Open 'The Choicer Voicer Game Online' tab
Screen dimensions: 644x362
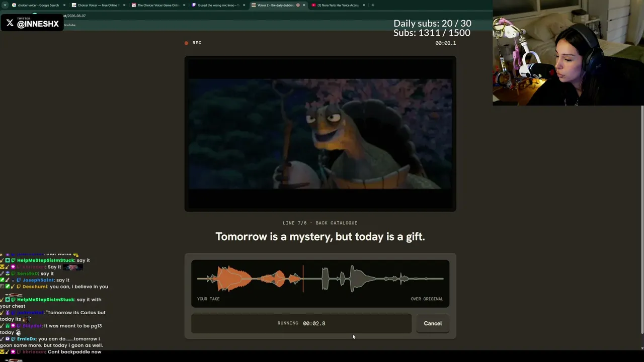(x=158, y=5)
